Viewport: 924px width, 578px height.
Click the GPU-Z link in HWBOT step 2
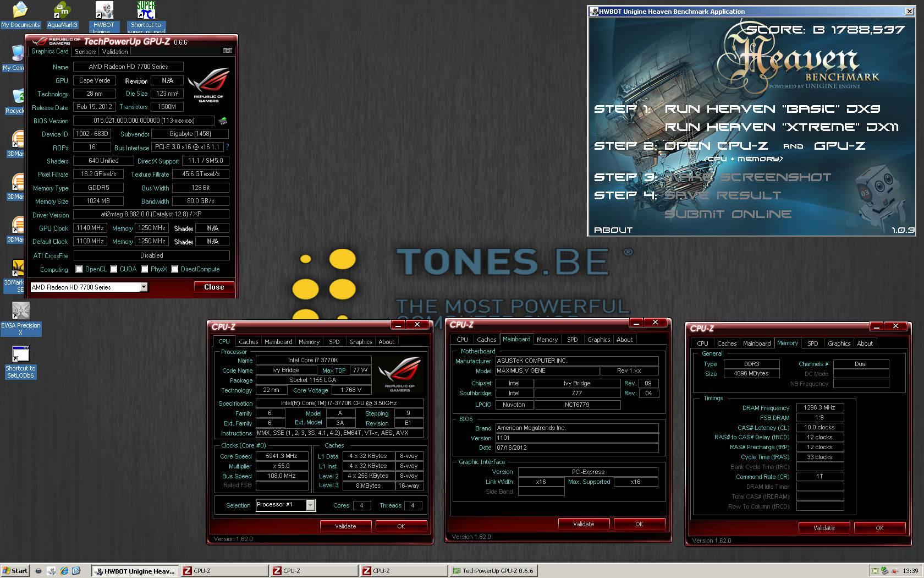(839, 146)
